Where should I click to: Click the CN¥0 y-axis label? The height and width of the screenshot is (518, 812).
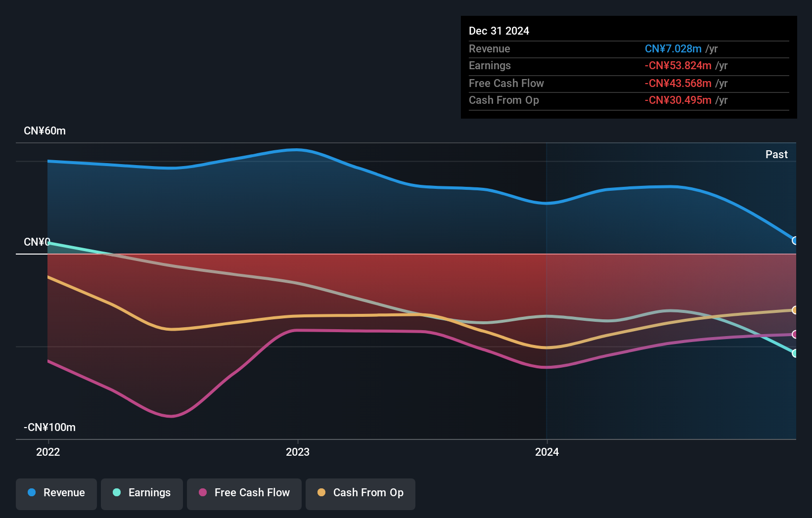click(x=37, y=242)
